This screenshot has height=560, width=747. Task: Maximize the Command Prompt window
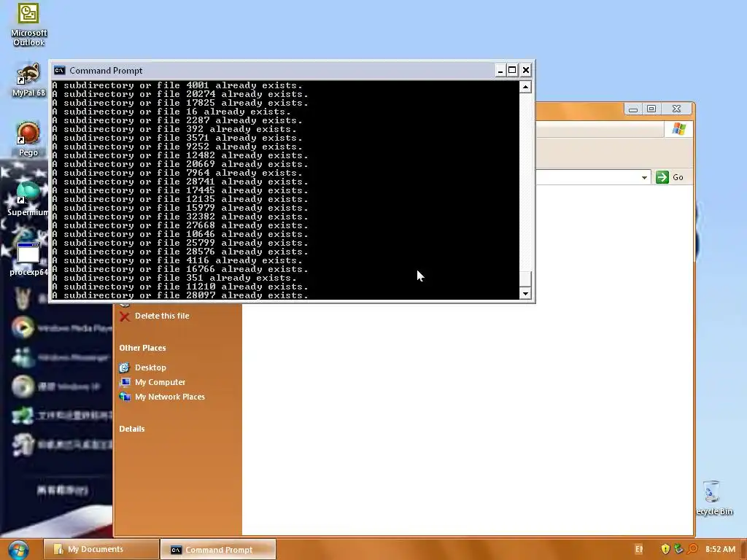[x=512, y=71]
